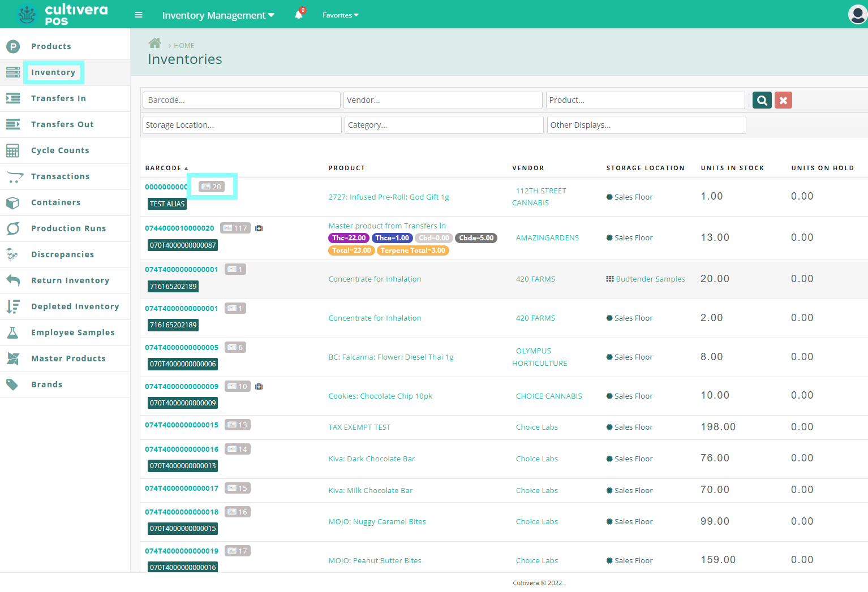Open Production Runs menu item
The image size is (868, 592).
click(68, 228)
